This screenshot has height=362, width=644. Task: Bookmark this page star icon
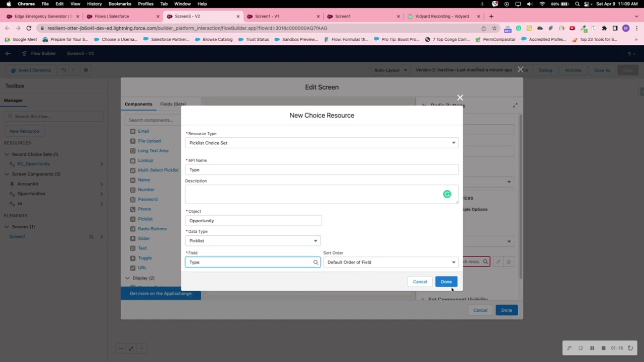[494, 28]
